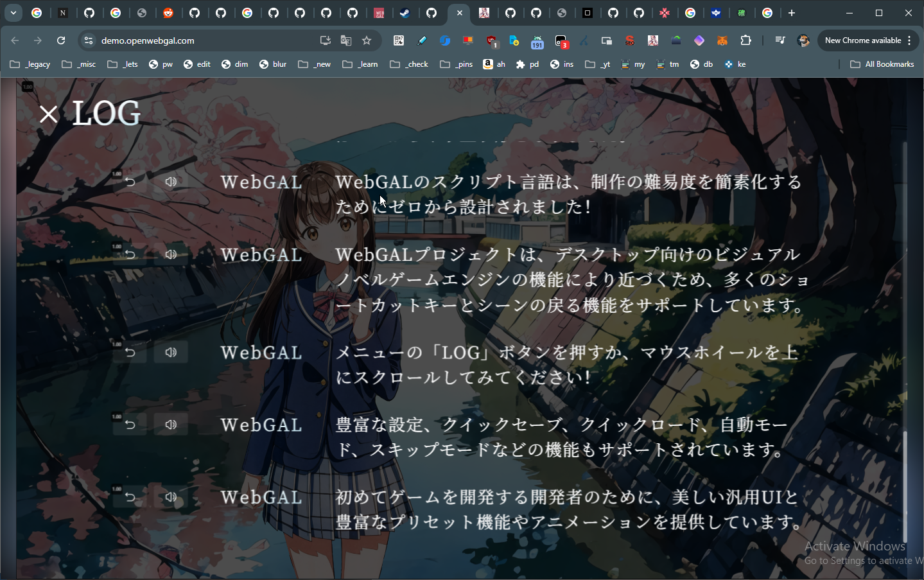Close the LOG panel with the X
This screenshot has width=924, height=580.
(x=48, y=114)
